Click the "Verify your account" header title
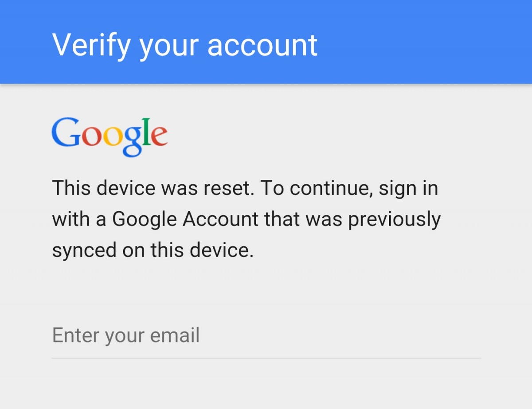Image resolution: width=532 pixels, height=409 pixels. click(x=185, y=44)
